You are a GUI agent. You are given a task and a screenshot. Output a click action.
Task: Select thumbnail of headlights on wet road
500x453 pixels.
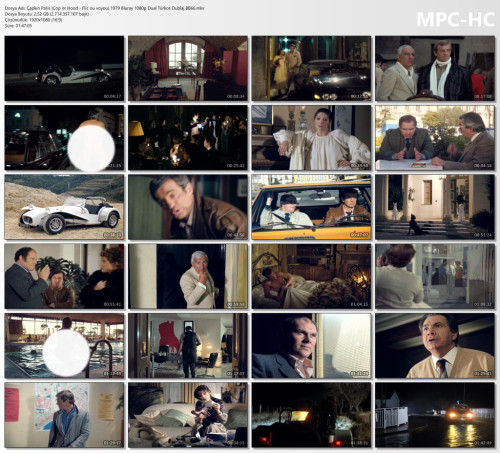[435, 415]
